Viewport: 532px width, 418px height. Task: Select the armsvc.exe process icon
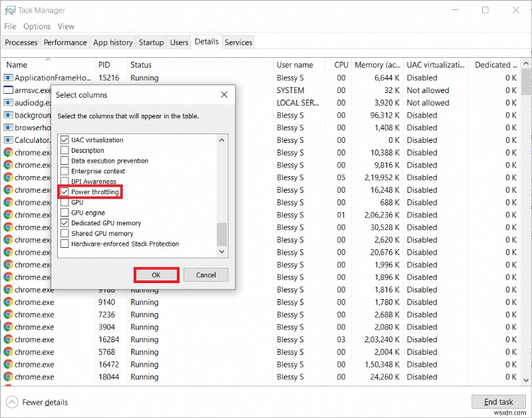click(x=9, y=90)
